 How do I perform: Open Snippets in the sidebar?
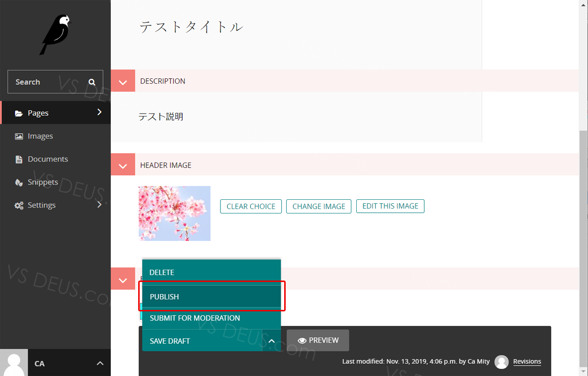point(55,182)
